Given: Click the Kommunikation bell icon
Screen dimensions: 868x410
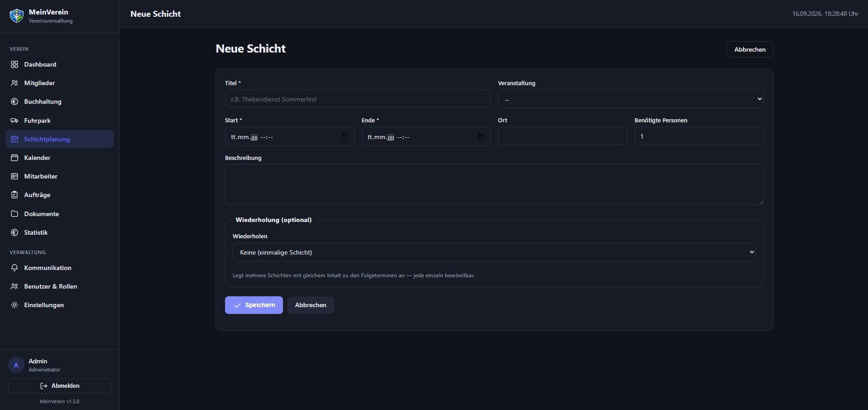Looking at the screenshot, I should (x=14, y=268).
